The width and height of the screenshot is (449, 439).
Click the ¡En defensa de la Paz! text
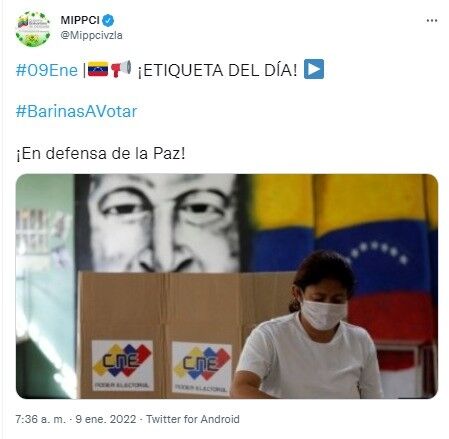[x=100, y=154]
